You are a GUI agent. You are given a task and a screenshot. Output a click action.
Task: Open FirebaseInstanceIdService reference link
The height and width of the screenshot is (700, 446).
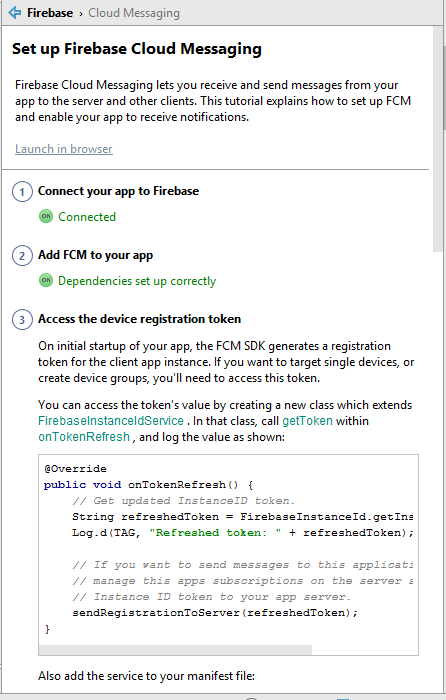[x=111, y=421]
